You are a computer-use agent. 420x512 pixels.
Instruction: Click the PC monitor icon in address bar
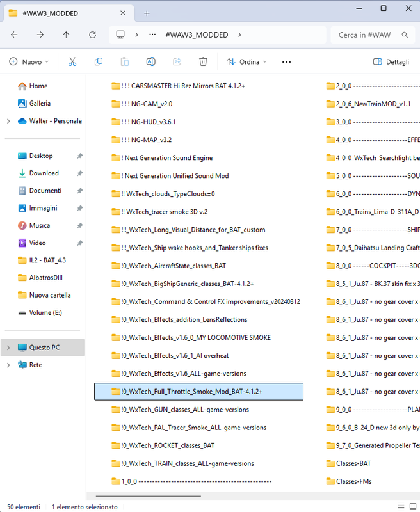[120, 35]
